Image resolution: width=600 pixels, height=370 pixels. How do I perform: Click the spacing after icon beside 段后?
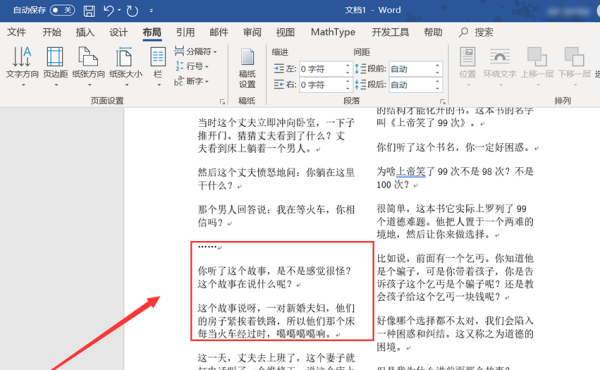pyautogui.click(x=360, y=85)
